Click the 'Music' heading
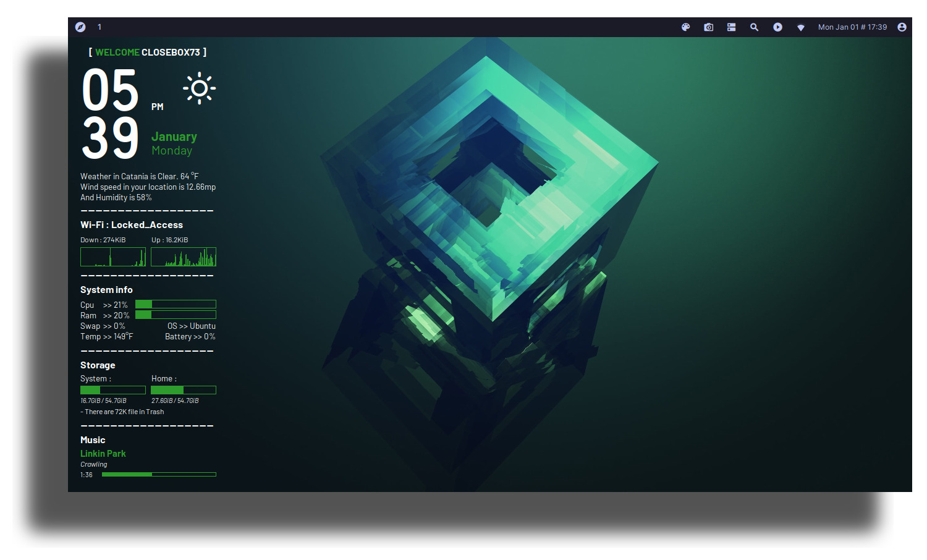The image size is (927, 560). tap(93, 440)
